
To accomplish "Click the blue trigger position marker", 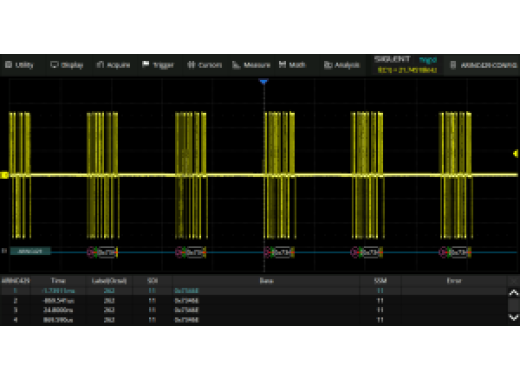I will click(264, 81).
